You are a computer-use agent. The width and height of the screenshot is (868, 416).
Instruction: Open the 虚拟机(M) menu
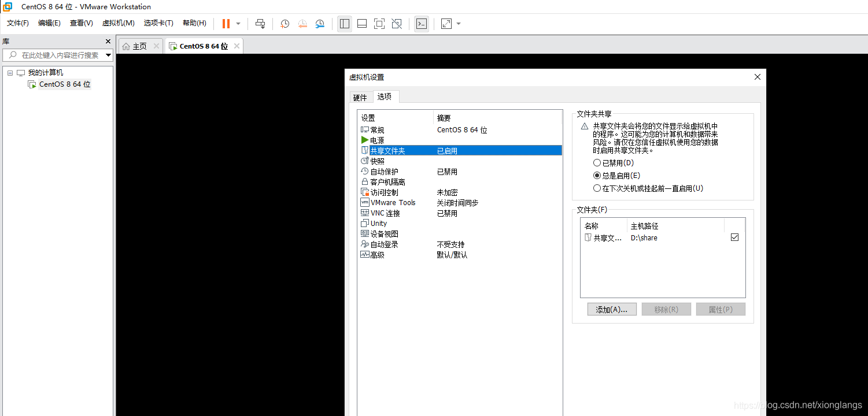click(x=118, y=23)
